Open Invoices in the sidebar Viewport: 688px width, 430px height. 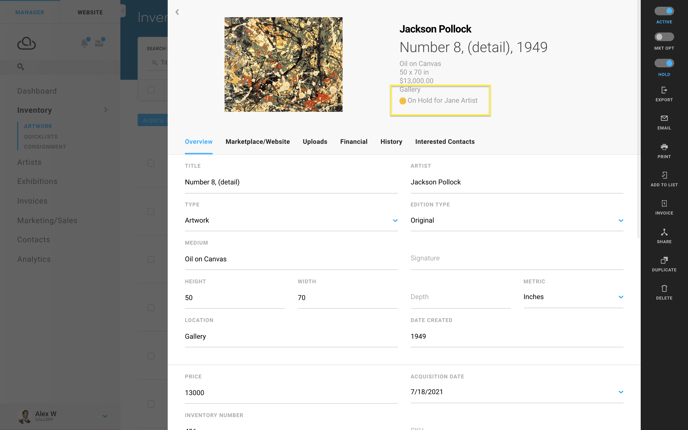click(32, 201)
